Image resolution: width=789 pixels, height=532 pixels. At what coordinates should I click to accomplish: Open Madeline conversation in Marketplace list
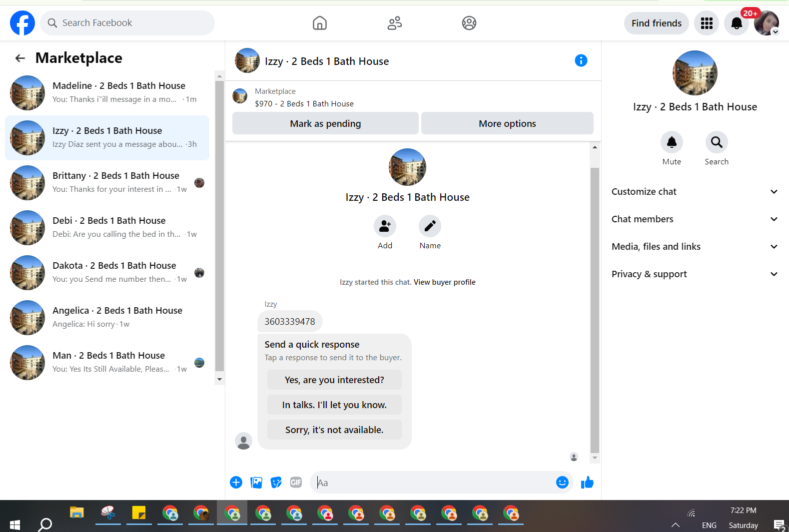(107, 93)
